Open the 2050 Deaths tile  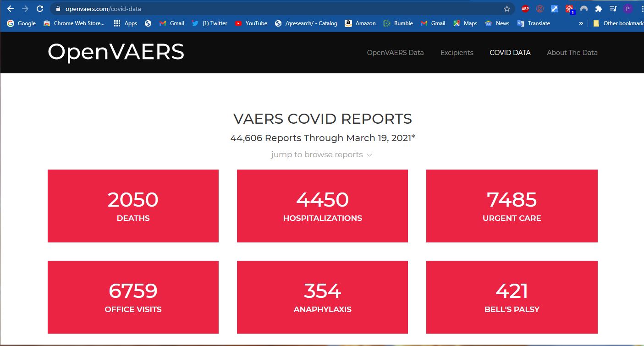(133, 206)
